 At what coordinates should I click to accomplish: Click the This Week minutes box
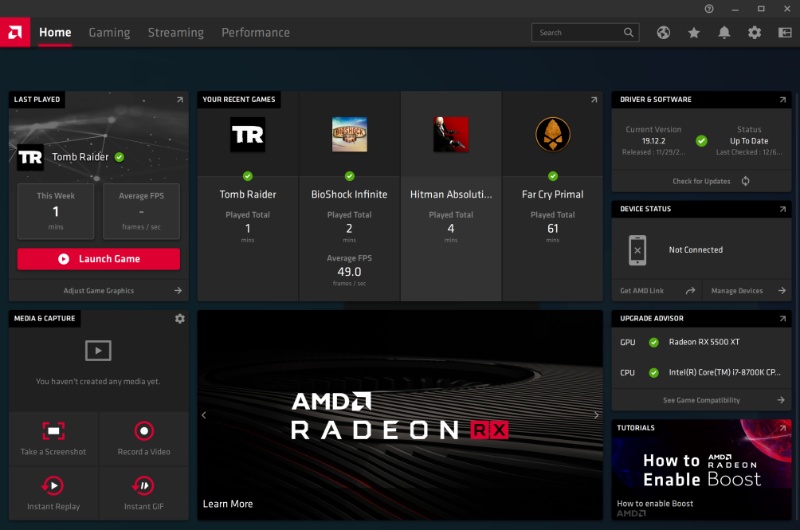point(56,211)
